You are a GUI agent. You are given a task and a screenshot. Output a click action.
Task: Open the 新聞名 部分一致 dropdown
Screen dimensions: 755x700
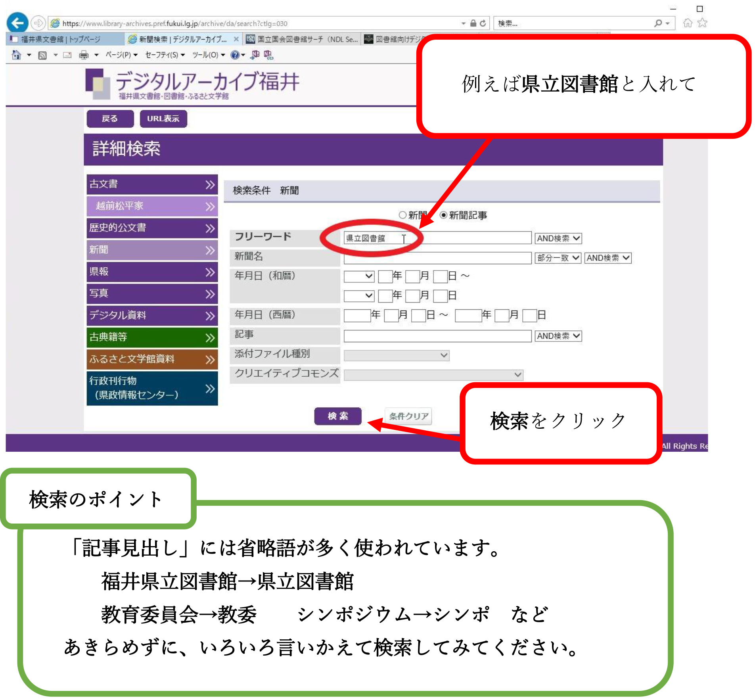pos(558,258)
